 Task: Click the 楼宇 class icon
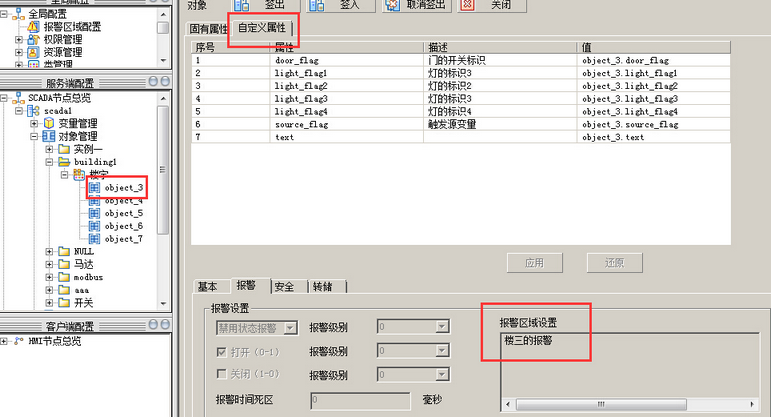click(x=79, y=174)
